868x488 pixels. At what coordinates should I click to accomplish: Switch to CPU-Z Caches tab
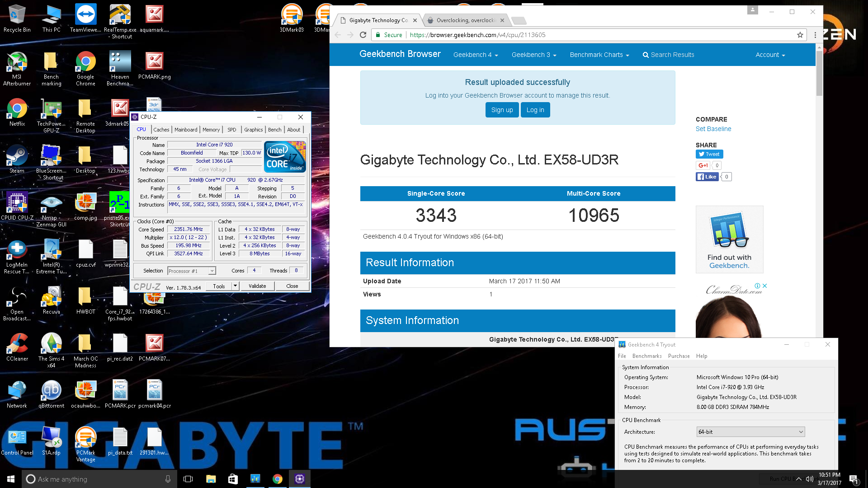[161, 130]
